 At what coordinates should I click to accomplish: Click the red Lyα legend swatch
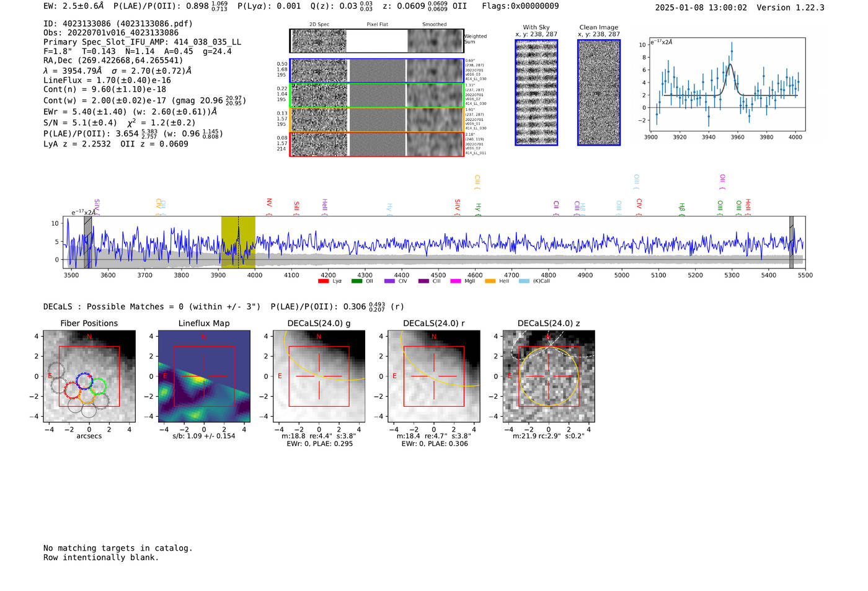tap(323, 281)
